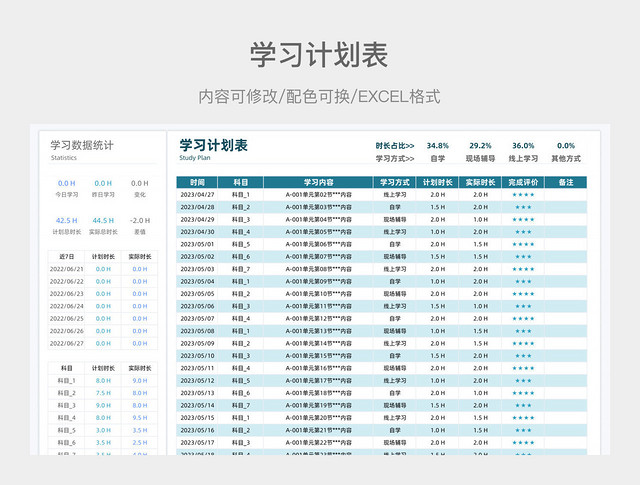Select the 34.8% share value

click(438, 146)
